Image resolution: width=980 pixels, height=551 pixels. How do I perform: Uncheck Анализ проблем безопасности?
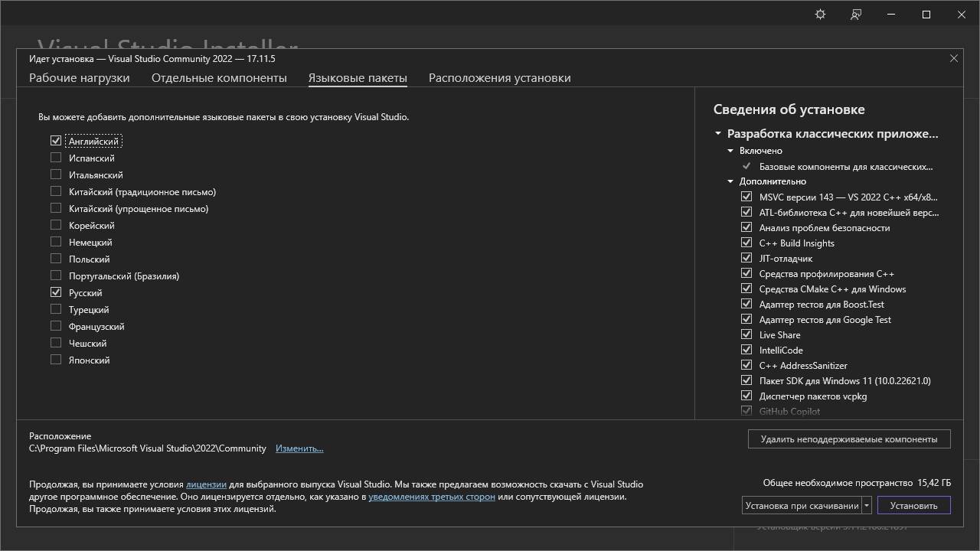click(x=746, y=227)
